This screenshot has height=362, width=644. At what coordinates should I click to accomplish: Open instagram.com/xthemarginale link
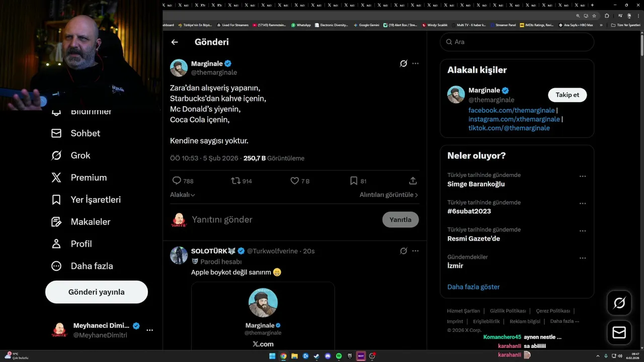(x=514, y=119)
